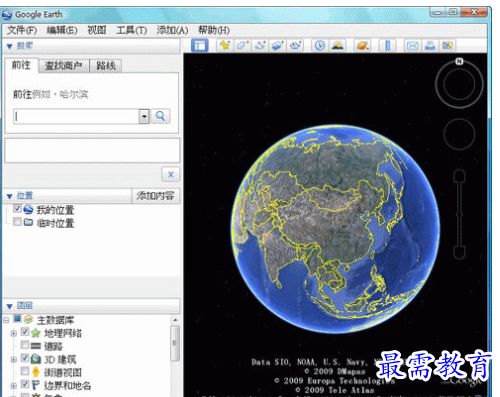Click the folder icon beside 临时位置

point(28,222)
